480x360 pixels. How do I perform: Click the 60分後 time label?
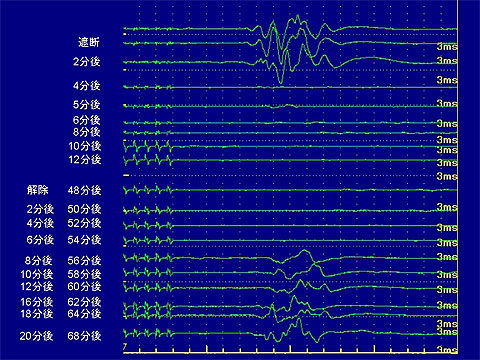pyautogui.click(x=84, y=286)
